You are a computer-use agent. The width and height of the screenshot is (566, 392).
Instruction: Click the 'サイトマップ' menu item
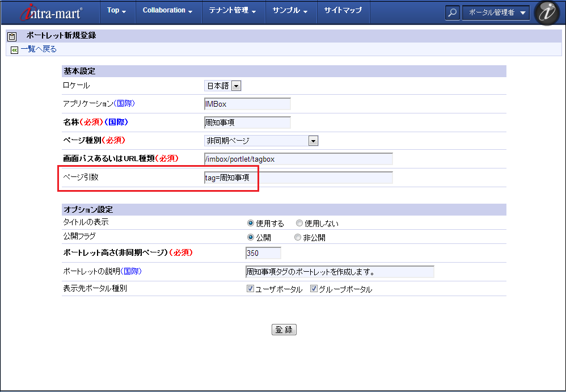343,10
